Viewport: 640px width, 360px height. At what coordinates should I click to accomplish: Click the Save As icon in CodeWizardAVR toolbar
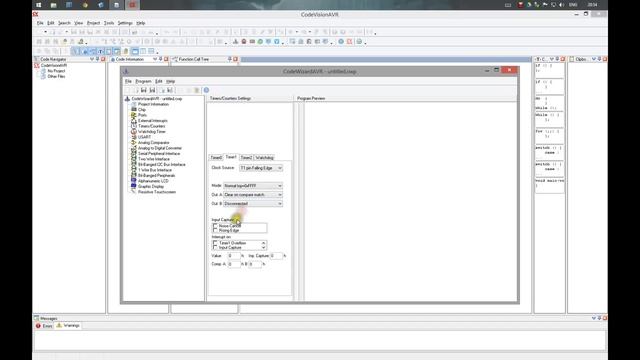click(152, 90)
